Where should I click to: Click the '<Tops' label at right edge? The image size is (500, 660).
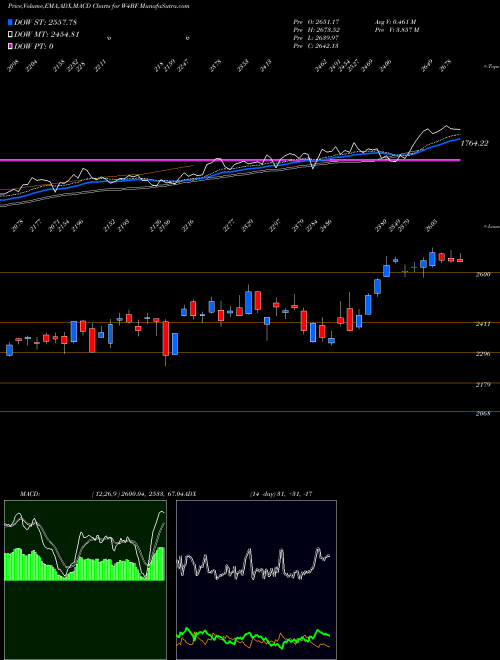[x=491, y=67]
